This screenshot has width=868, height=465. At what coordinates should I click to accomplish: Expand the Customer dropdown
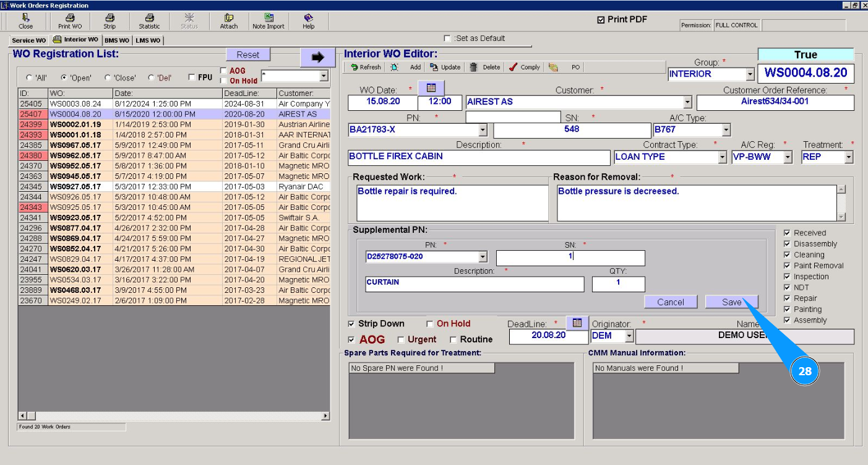click(x=687, y=103)
